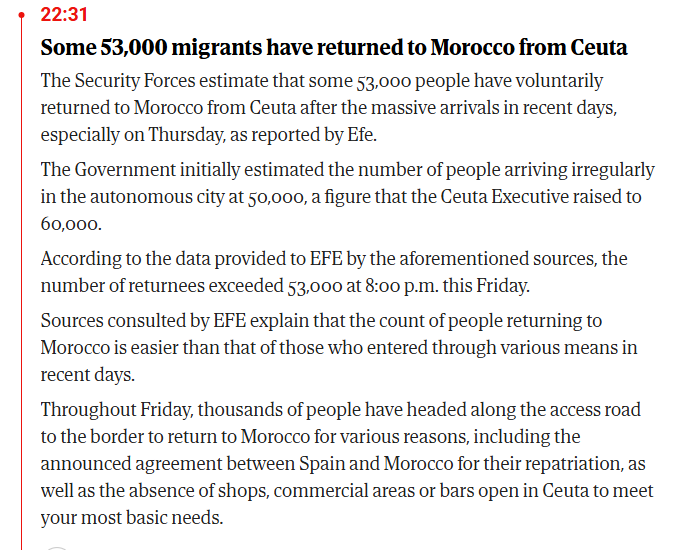Viewport: 685px width, 550px height.
Task: Open the 22:31 timestamp permalink
Action: point(64,15)
